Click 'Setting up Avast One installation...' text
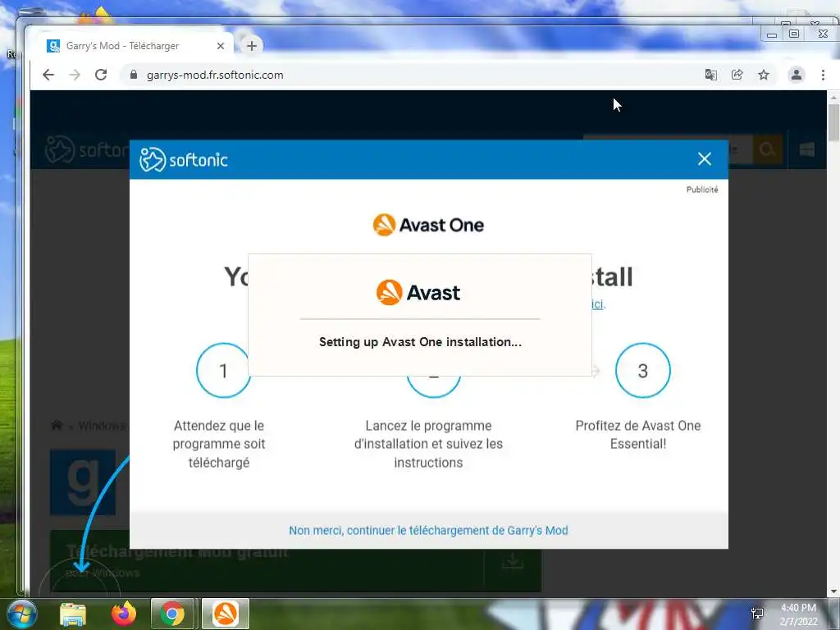This screenshot has width=840, height=630. (420, 342)
